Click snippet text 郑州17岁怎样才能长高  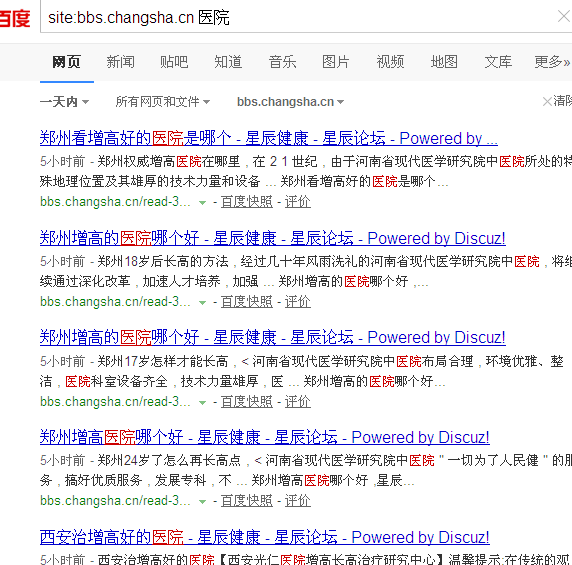click(x=163, y=361)
